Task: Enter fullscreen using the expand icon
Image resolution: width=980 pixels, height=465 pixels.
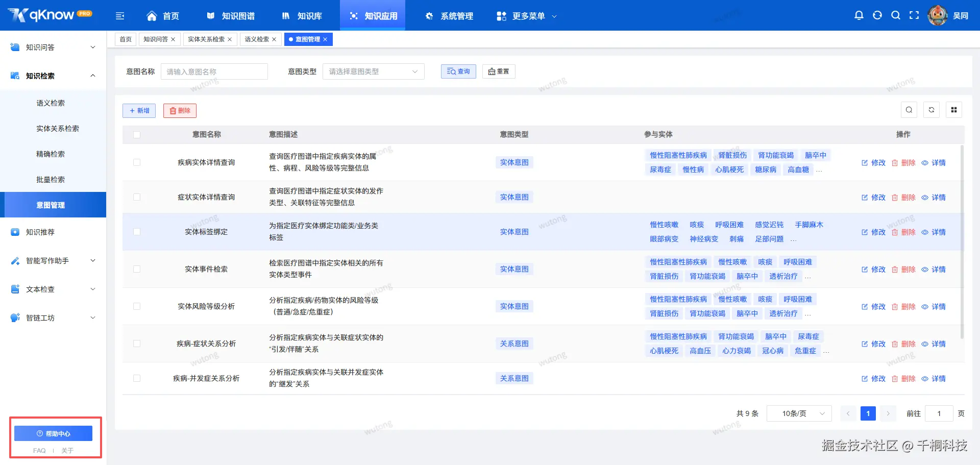Action: point(914,15)
